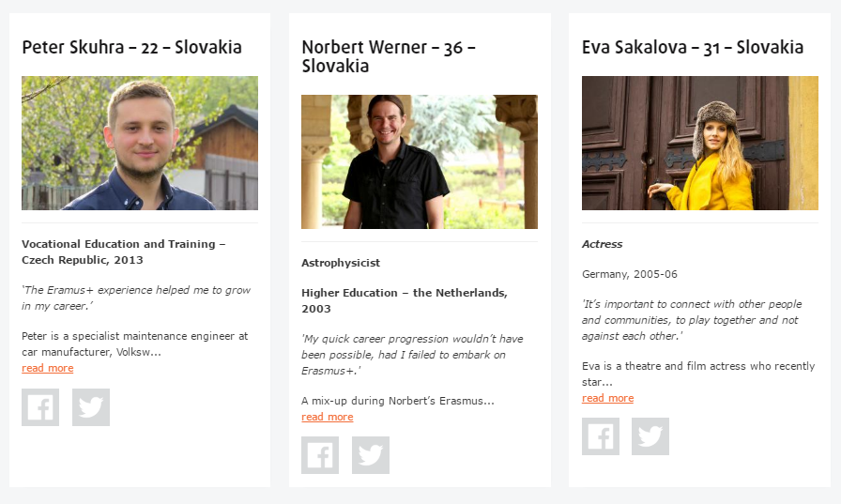The height and width of the screenshot is (504, 841).
Task: Tweet Peter Skuhra's story via Twitter icon
Action: [91, 407]
